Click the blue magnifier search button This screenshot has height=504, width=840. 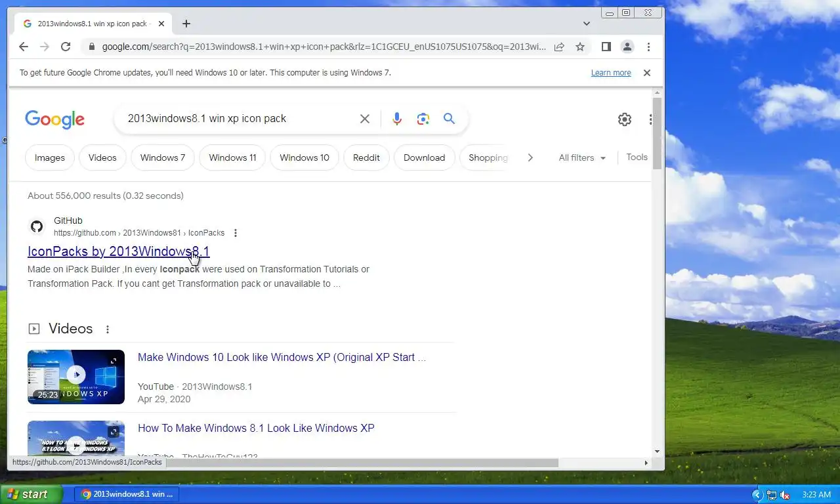(449, 118)
